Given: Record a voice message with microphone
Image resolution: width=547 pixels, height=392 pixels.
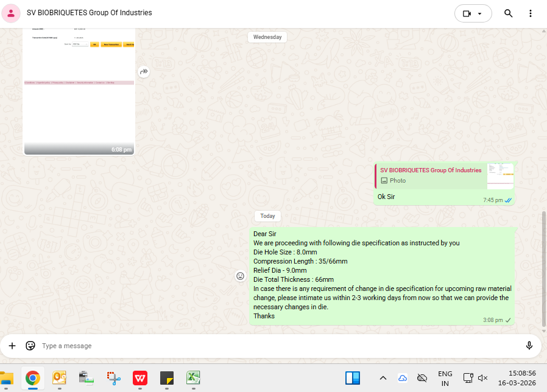Looking at the screenshot, I should click(529, 346).
